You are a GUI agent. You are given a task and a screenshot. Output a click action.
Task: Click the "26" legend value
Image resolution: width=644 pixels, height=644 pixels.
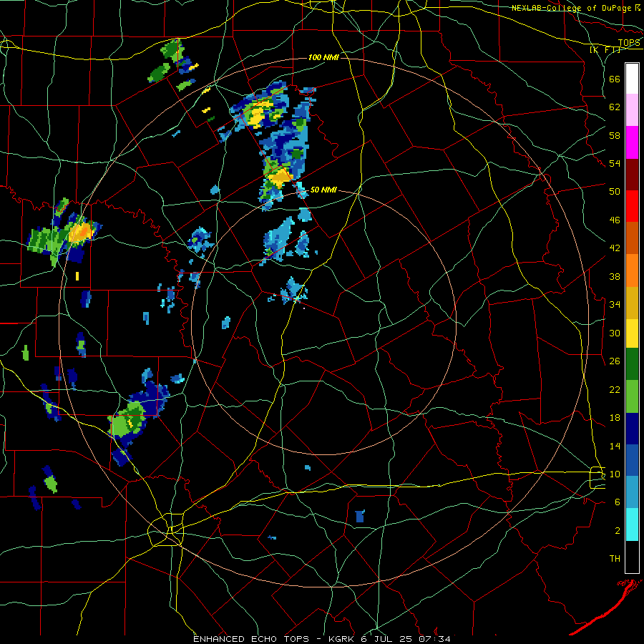coord(615,361)
